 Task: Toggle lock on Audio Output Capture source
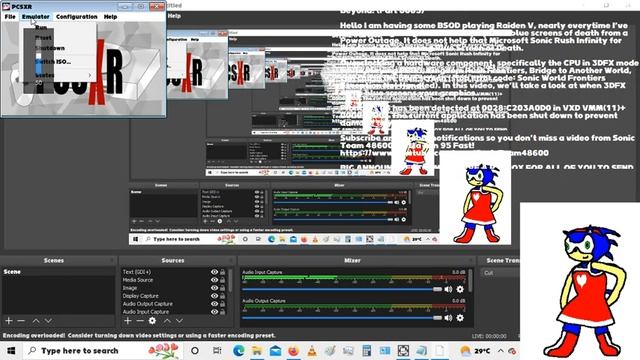click(x=222, y=304)
